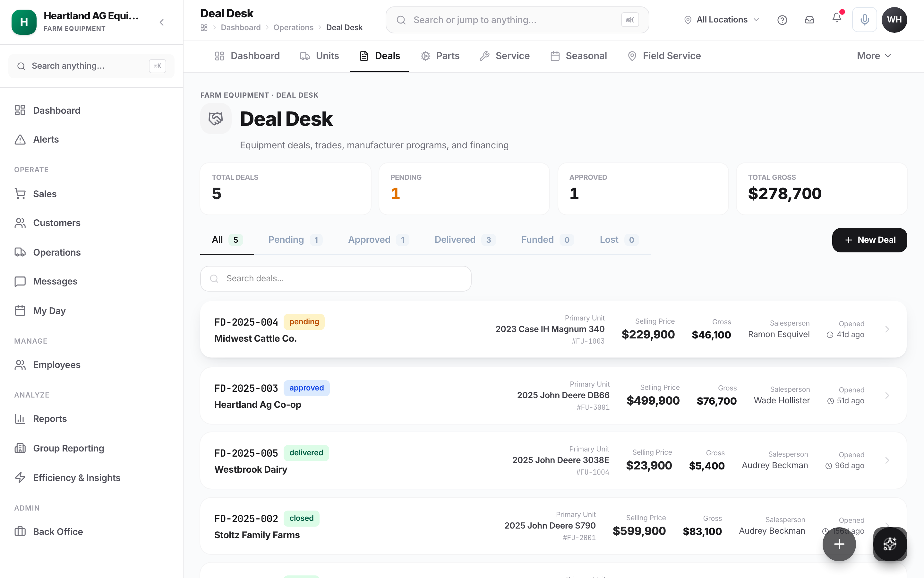Click the Pending summary card
This screenshot has width=924, height=578.
[464, 189]
